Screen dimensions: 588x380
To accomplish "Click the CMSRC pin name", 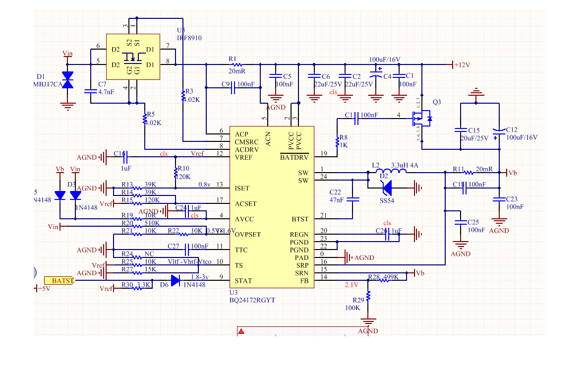I will (x=246, y=142).
